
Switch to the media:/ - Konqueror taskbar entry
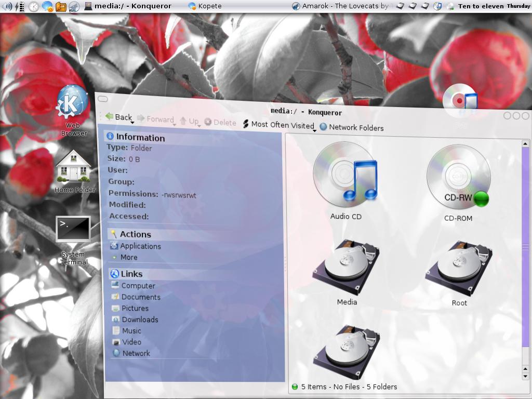point(128,6)
